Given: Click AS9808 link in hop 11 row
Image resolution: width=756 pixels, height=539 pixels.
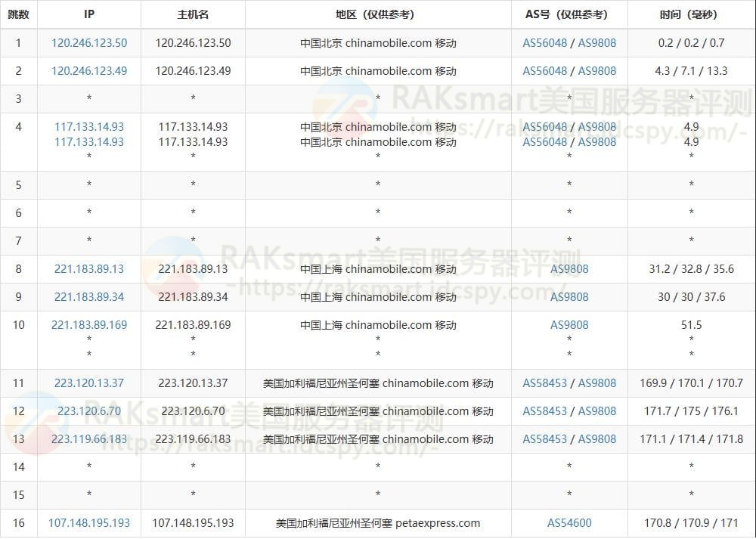Looking at the screenshot, I should pyautogui.click(x=597, y=383).
